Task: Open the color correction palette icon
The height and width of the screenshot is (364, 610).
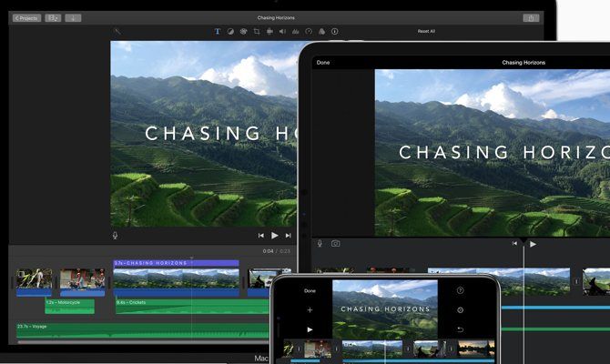Action: [x=244, y=31]
